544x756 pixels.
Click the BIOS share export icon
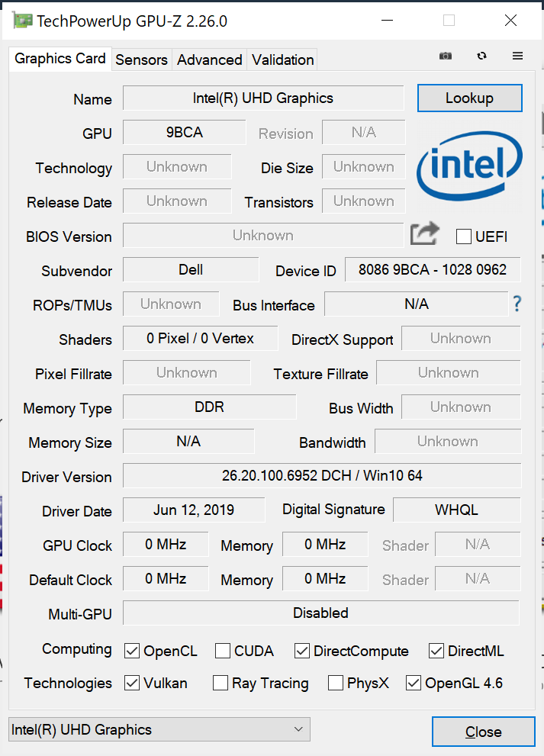(x=424, y=234)
